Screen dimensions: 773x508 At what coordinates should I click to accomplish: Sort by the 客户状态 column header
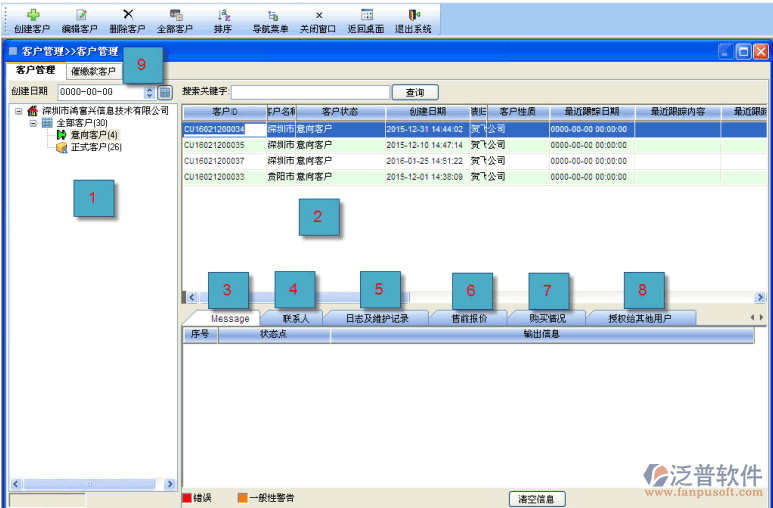[x=340, y=112]
